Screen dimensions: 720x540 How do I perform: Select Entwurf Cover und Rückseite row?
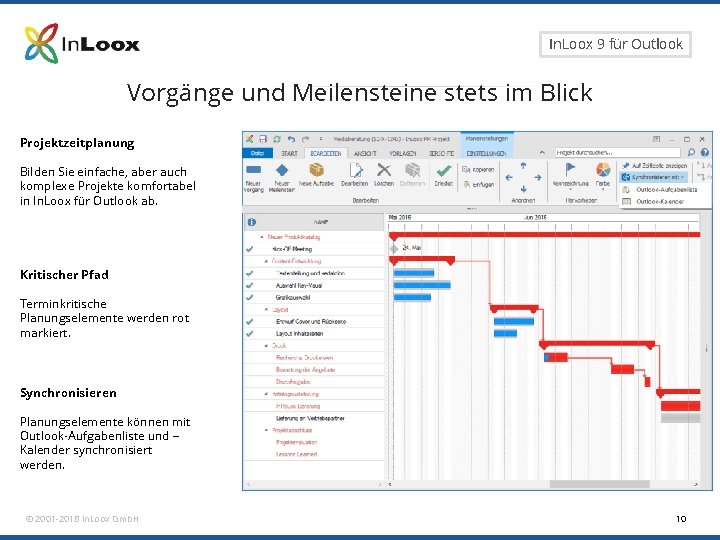coord(314,321)
